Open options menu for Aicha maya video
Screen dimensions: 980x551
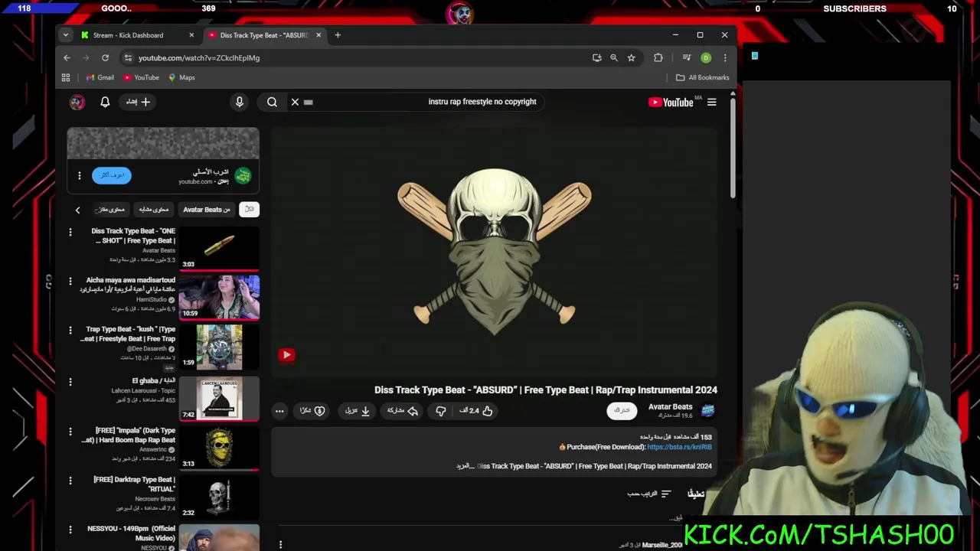pos(70,281)
